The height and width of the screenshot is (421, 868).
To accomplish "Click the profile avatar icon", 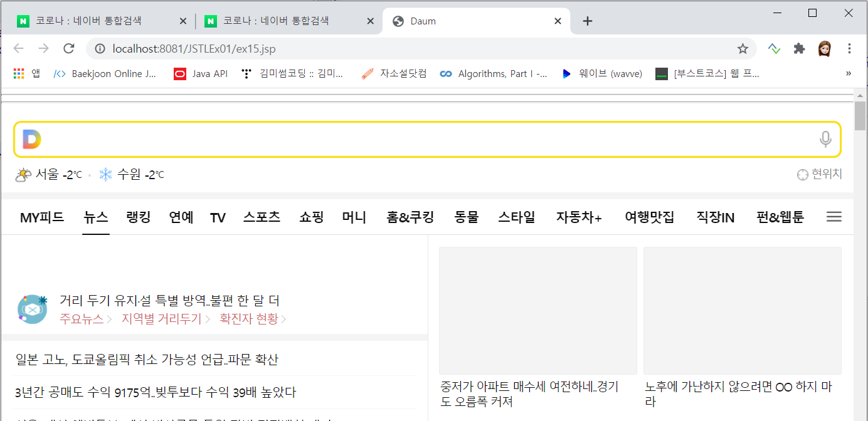I will pyautogui.click(x=825, y=49).
